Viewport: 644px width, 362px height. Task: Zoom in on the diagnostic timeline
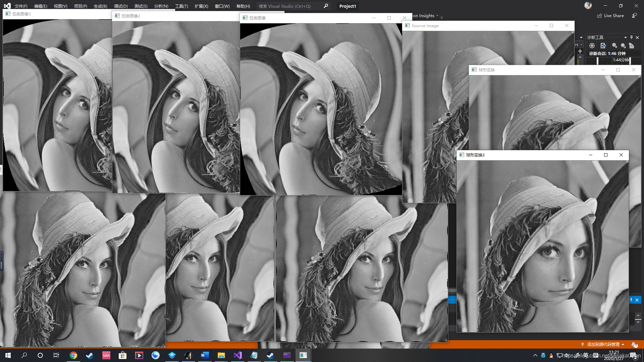tap(614, 46)
